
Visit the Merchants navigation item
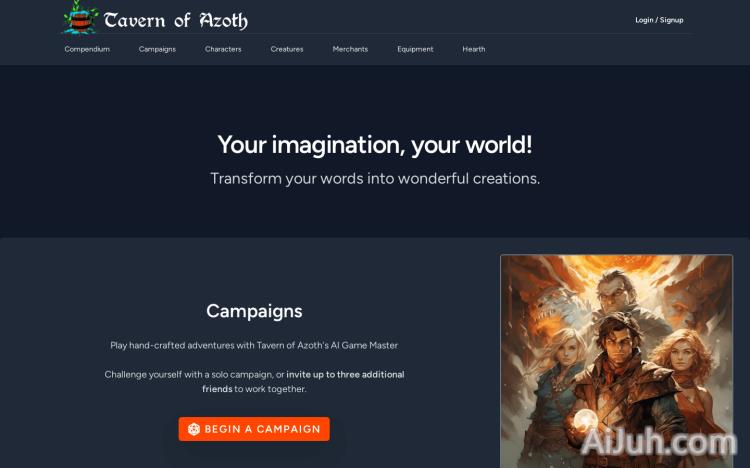tap(350, 49)
